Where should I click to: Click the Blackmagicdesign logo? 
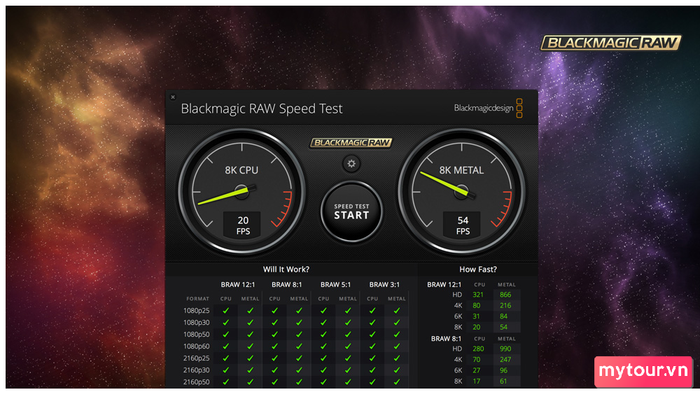(488, 108)
